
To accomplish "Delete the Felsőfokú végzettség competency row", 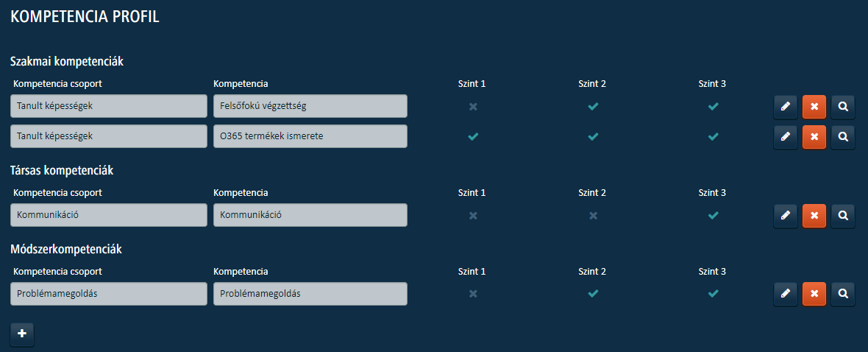I will click(814, 107).
